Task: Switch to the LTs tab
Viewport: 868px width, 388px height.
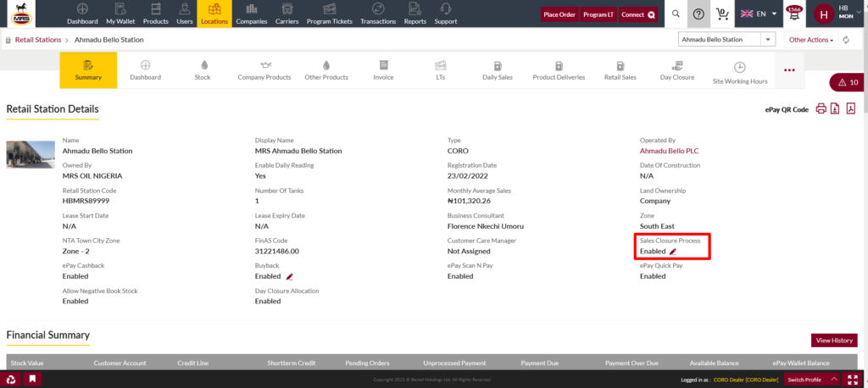Action: [x=440, y=70]
